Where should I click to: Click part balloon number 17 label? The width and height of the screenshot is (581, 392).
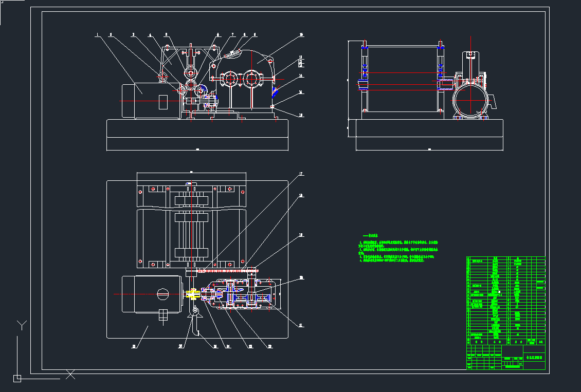301,174
